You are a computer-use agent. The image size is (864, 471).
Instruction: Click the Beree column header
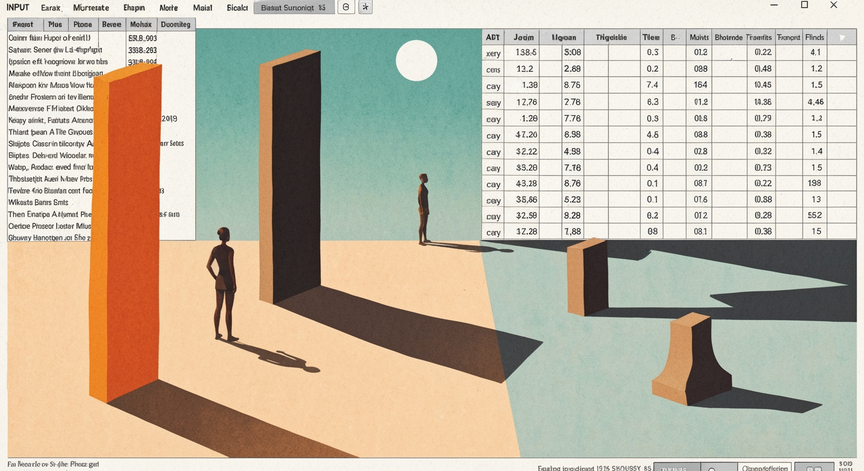click(112, 24)
